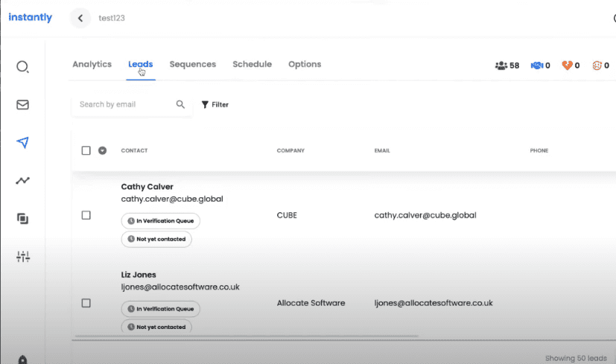Image resolution: width=616 pixels, height=364 pixels.
Task: Click the rocket icon at sidebar bottom
Action: (22, 360)
